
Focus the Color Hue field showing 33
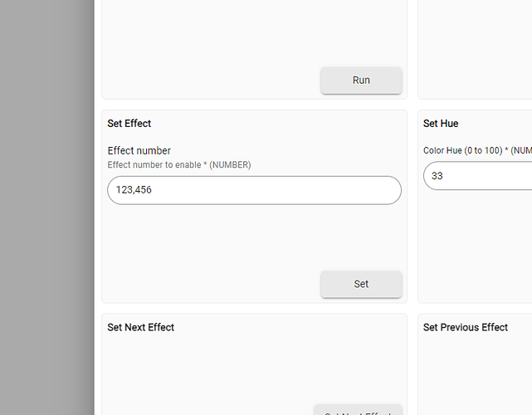[x=478, y=176]
